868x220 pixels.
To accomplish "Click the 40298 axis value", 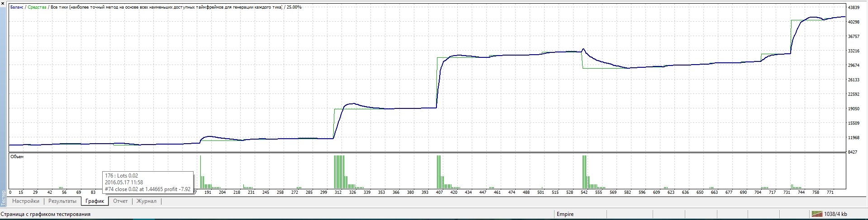I will pyautogui.click(x=854, y=22).
